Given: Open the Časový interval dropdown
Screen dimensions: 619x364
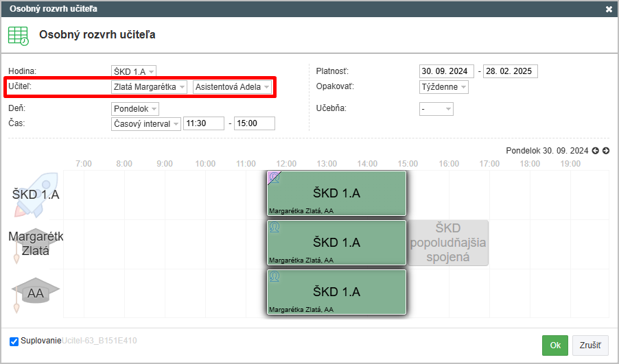Looking at the screenshot, I should (x=146, y=124).
